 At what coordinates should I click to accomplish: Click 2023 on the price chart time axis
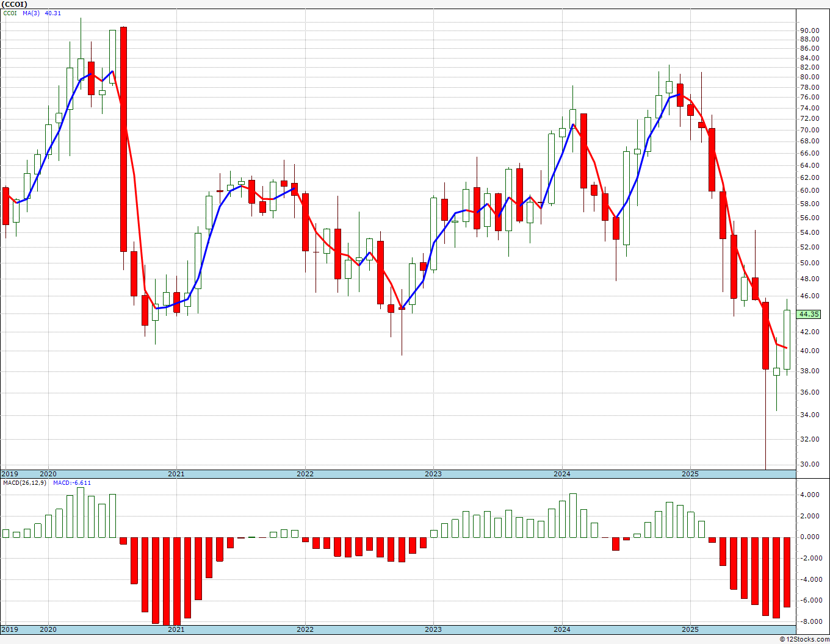pos(433,474)
